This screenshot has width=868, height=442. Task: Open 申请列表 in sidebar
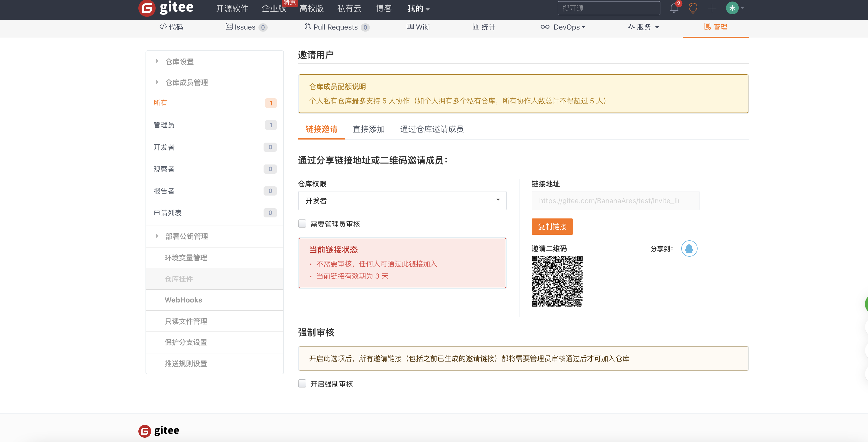coord(215,213)
